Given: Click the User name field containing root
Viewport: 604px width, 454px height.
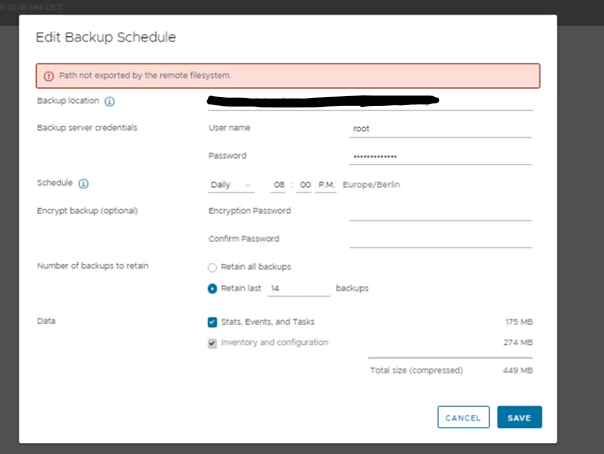Looking at the screenshot, I should point(441,129).
